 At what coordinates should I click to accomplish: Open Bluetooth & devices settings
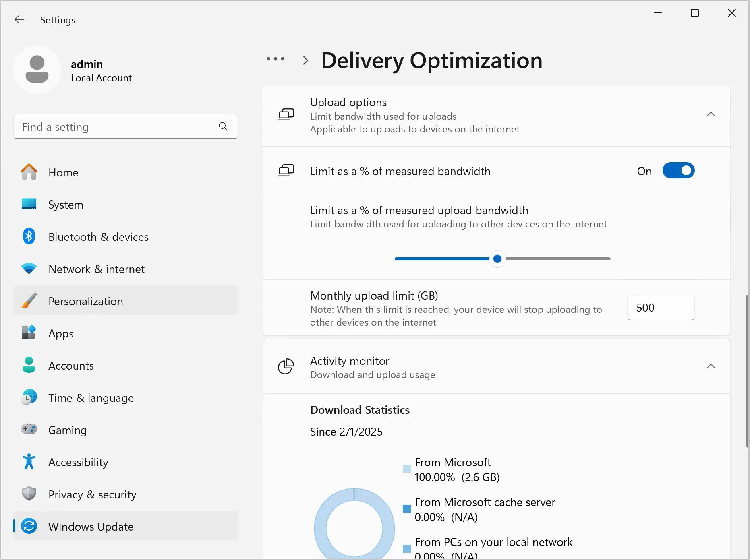126,236
